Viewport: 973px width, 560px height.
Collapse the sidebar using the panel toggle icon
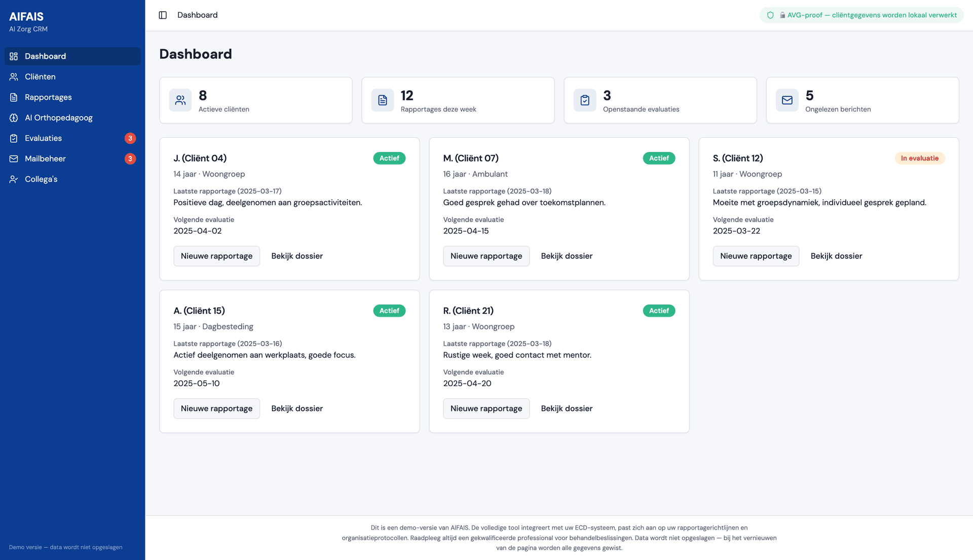[x=163, y=15]
